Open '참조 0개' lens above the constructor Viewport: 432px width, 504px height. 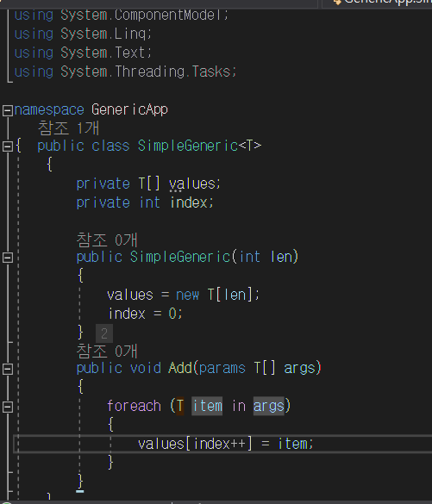coord(107,240)
